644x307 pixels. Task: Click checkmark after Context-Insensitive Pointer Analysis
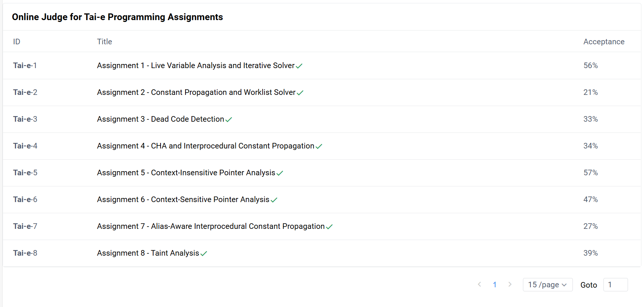click(x=280, y=173)
